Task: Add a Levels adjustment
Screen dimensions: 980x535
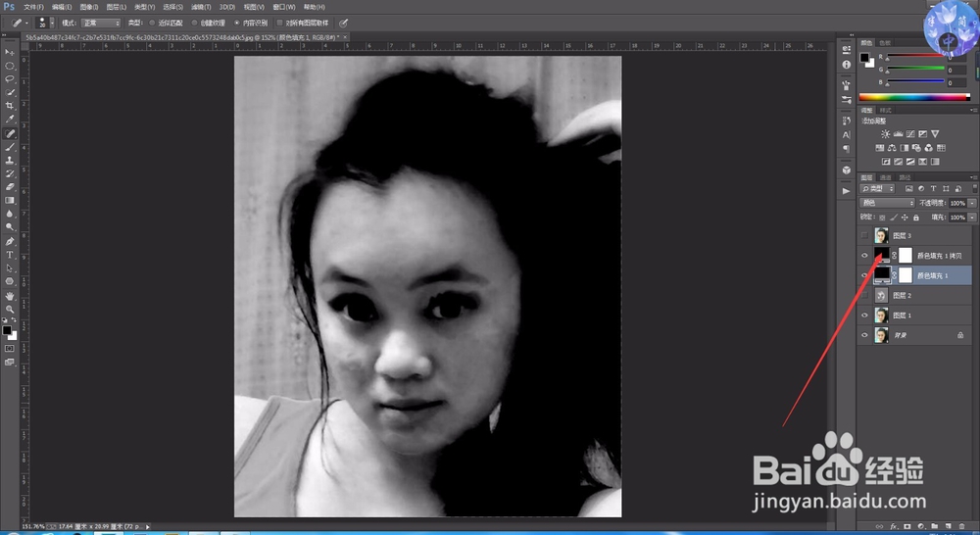Action: [x=898, y=133]
